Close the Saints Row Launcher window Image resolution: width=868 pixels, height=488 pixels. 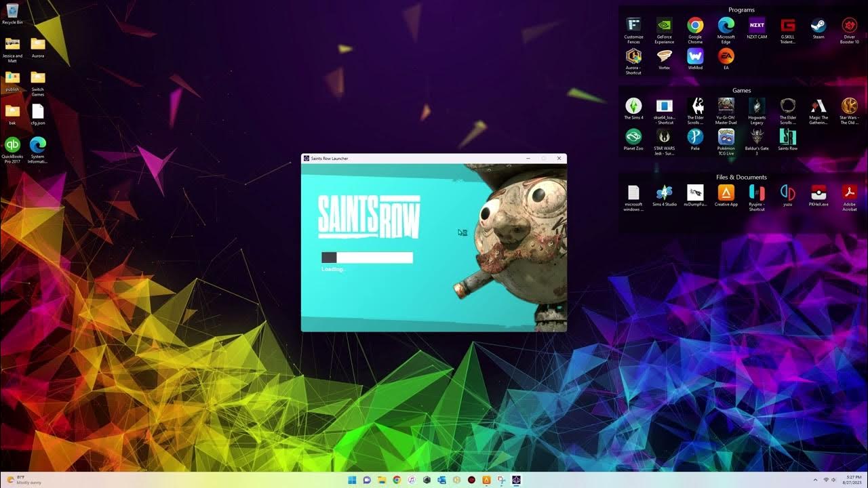point(559,159)
